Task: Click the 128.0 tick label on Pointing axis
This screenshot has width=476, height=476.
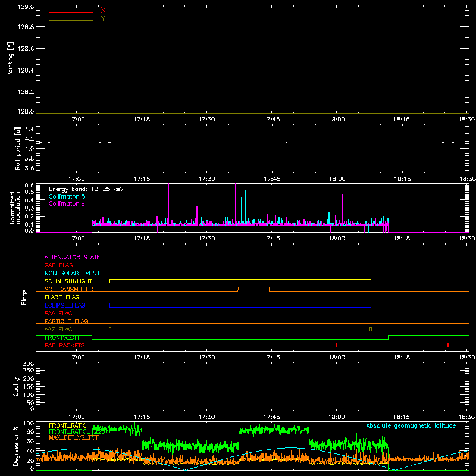Action: pos(26,111)
